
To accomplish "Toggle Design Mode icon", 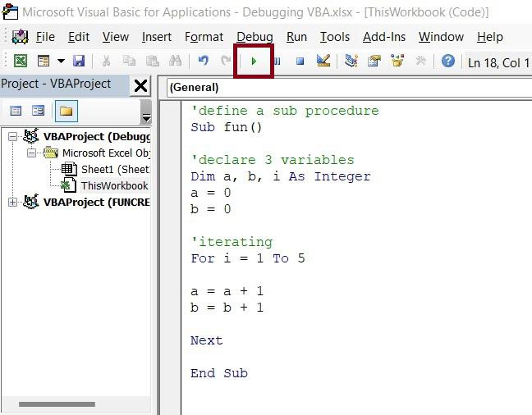I will click(323, 61).
